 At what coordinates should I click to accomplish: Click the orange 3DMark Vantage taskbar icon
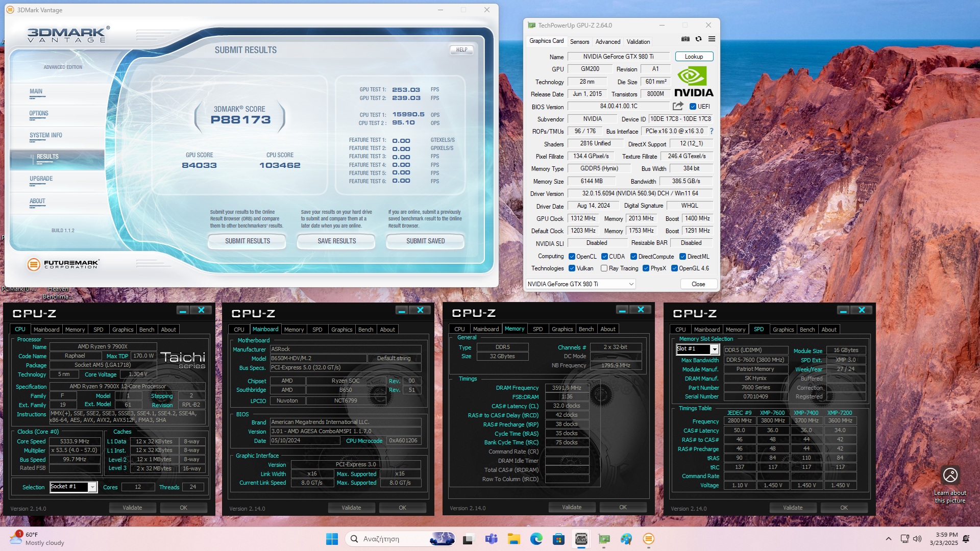[649, 539]
